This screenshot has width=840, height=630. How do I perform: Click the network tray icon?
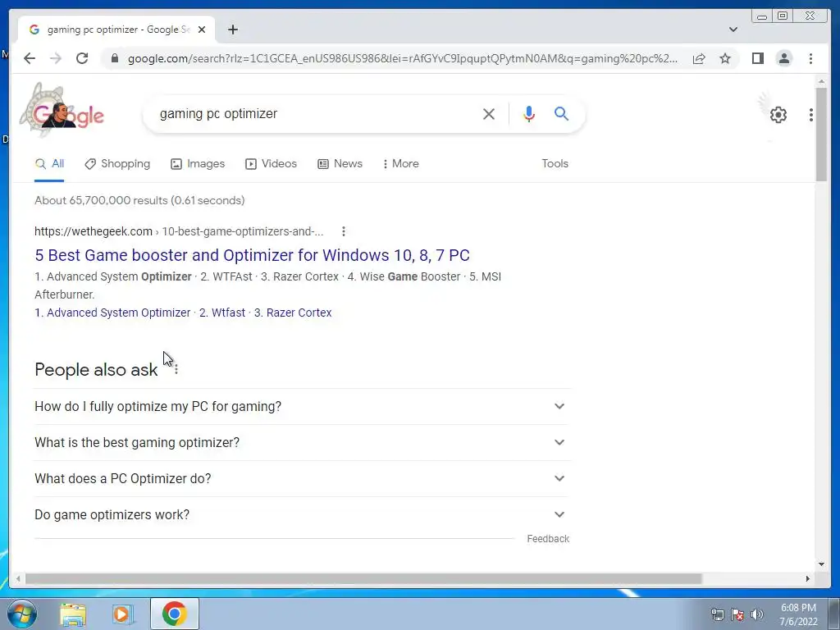tap(717, 614)
